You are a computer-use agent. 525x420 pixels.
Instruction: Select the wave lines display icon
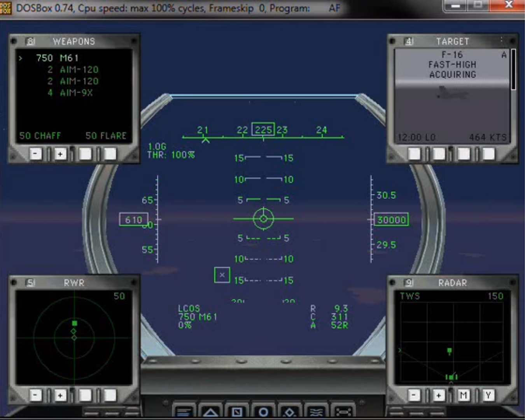point(316,411)
